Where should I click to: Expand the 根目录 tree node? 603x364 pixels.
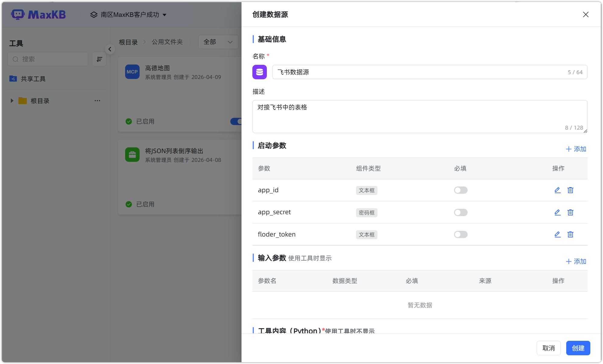coord(12,101)
